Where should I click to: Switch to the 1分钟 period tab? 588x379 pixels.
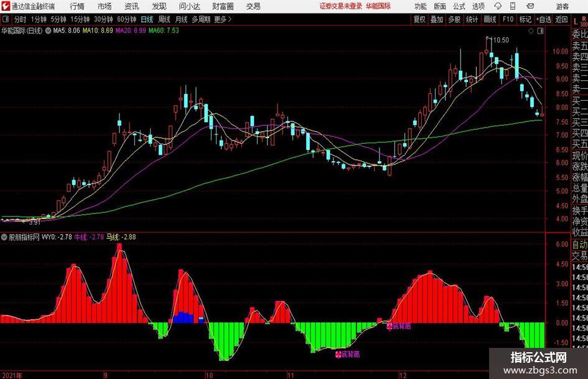pos(38,19)
